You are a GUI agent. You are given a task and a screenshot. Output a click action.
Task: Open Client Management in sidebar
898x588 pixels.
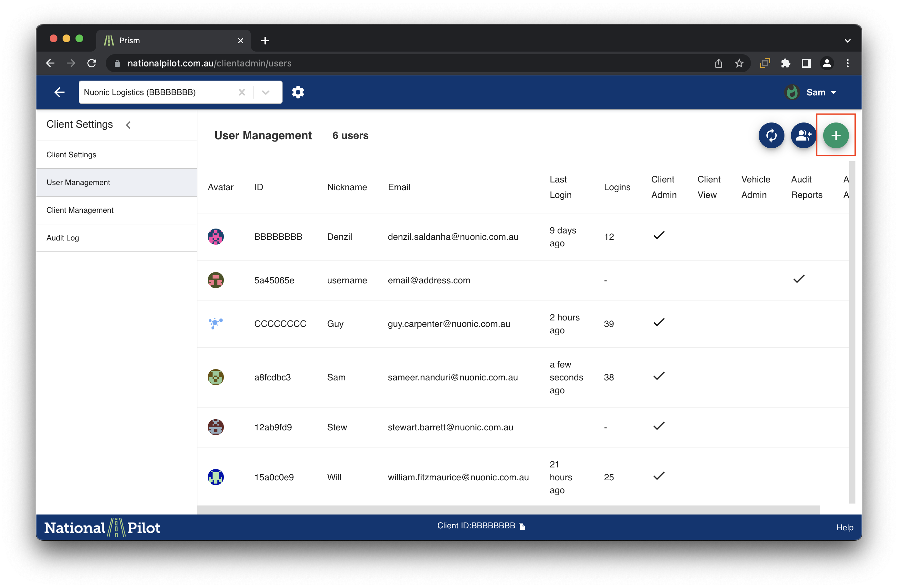click(x=80, y=210)
